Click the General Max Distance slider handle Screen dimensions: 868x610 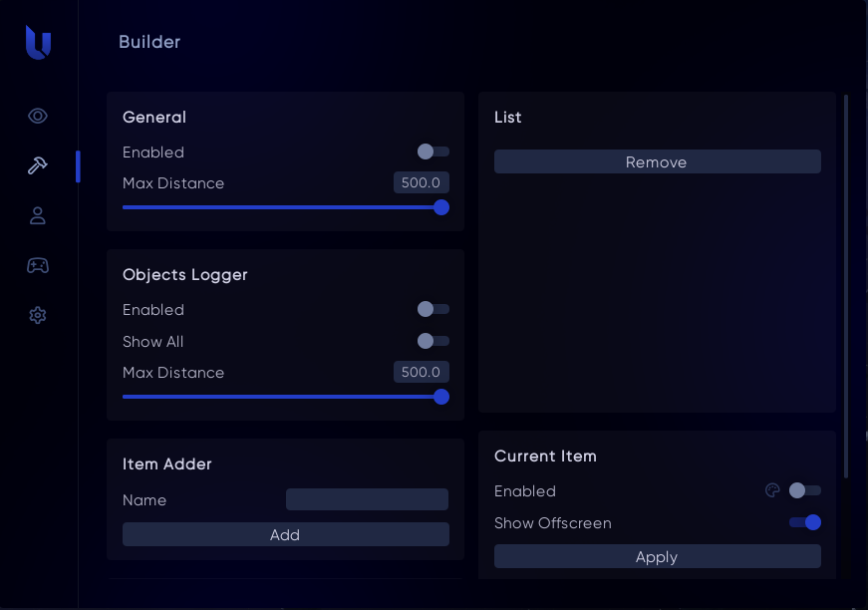441,207
